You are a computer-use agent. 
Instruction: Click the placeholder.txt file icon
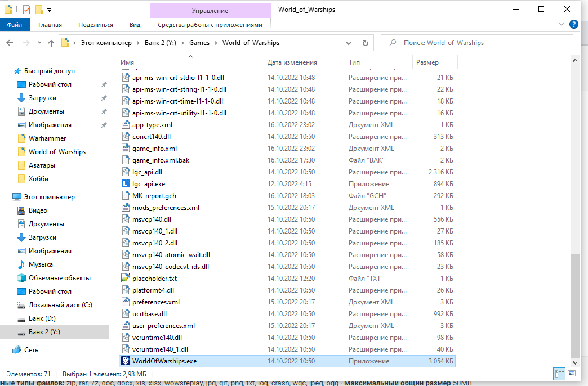point(125,279)
